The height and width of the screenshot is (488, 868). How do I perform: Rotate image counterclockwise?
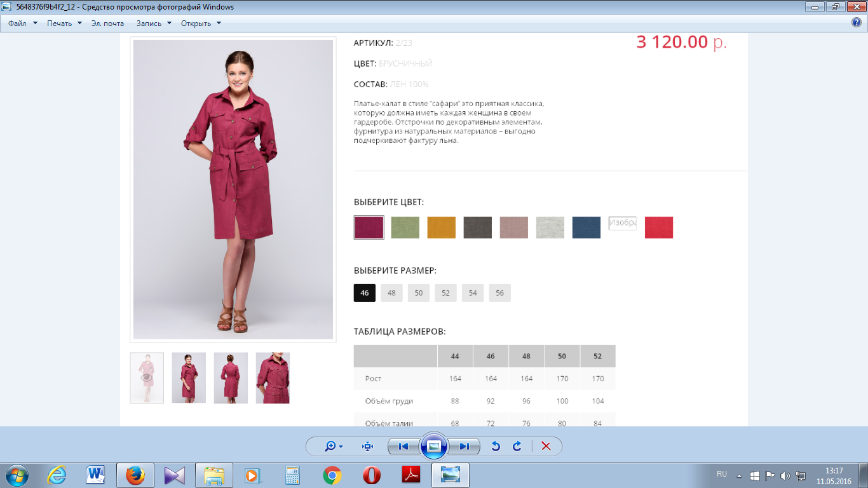(x=496, y=446)
